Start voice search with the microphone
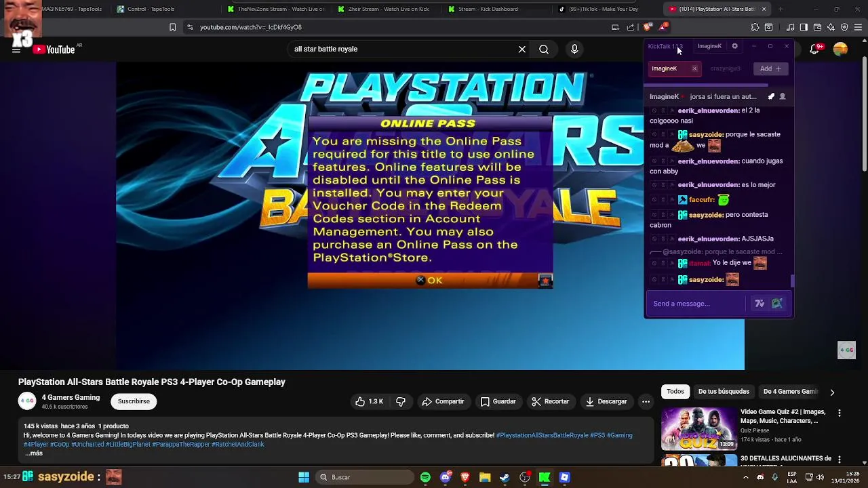 tap(574, 49)
